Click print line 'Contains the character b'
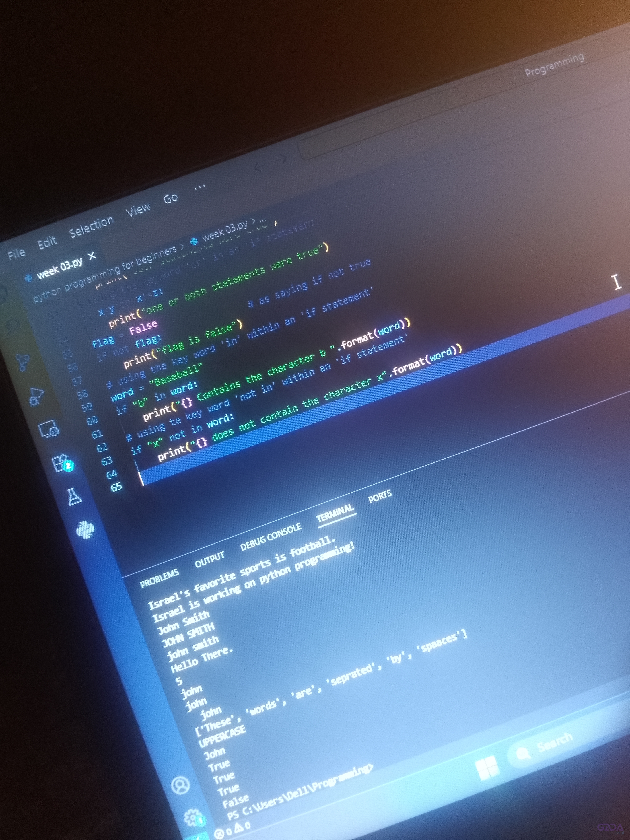The image size is (630, 840). [277, 370]
